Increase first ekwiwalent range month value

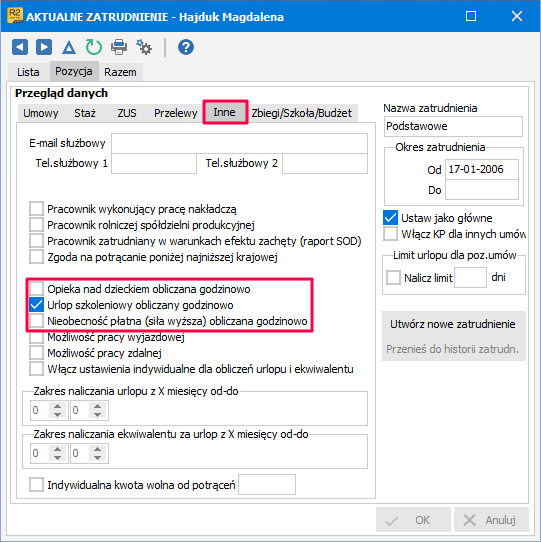pos(58,449)
